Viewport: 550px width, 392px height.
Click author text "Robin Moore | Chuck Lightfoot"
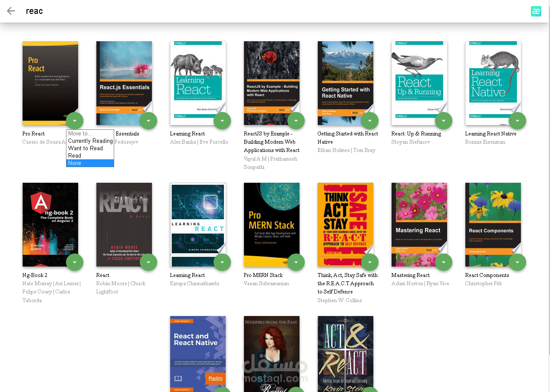click(121, 287)
